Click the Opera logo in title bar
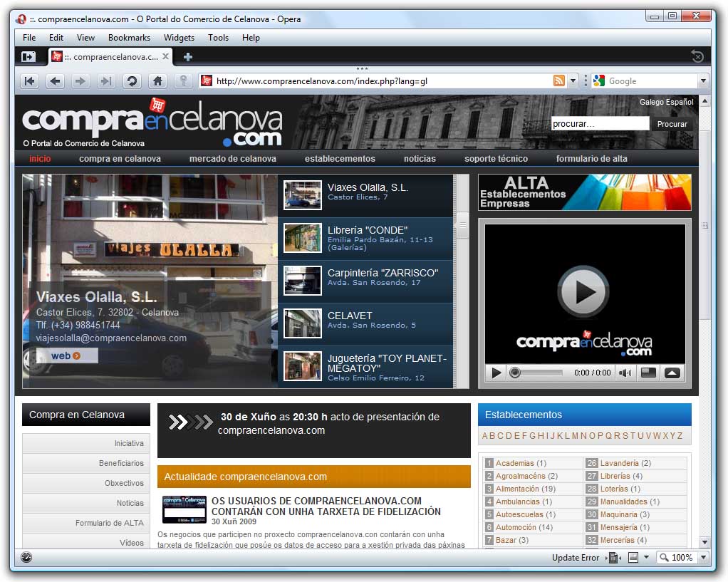 (x=21, y=19)
